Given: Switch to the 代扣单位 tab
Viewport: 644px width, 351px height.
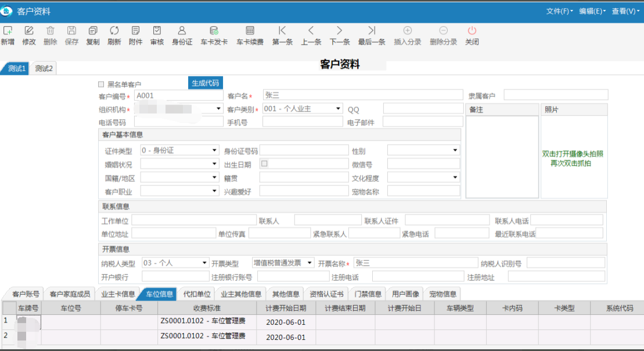Looking at the screenshot, I should [197, 294].
